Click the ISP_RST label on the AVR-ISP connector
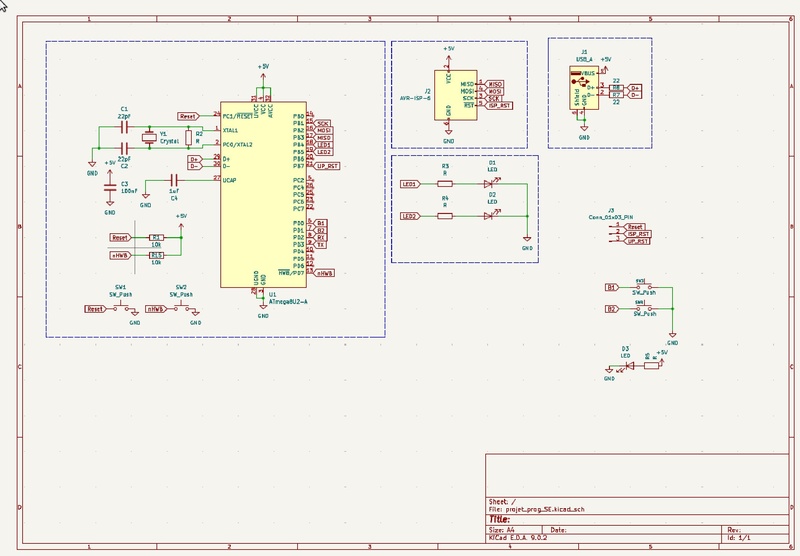This screenshot has height=556, width=800. point(499,106)
